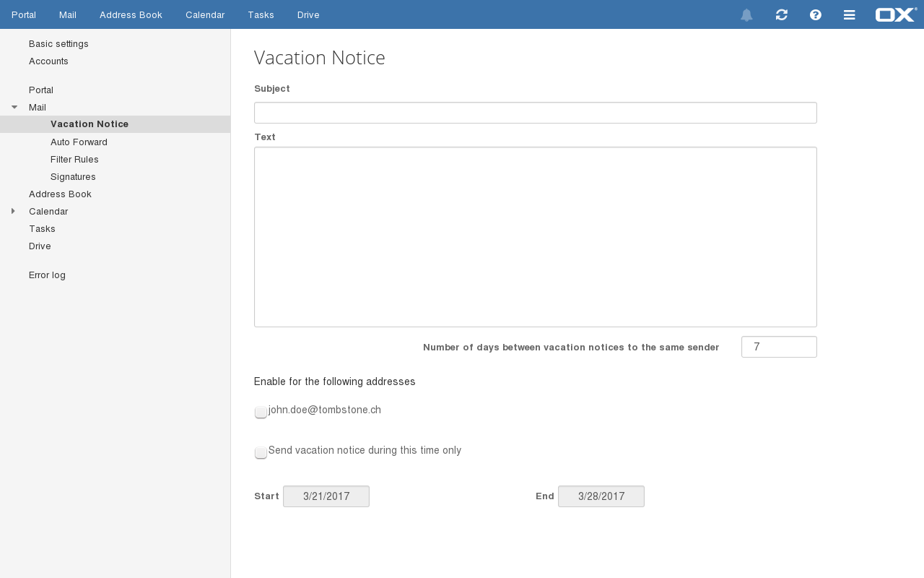Open the End date picker field
Image resolution: width=924 pixels, height=578 pixels.
601,496
